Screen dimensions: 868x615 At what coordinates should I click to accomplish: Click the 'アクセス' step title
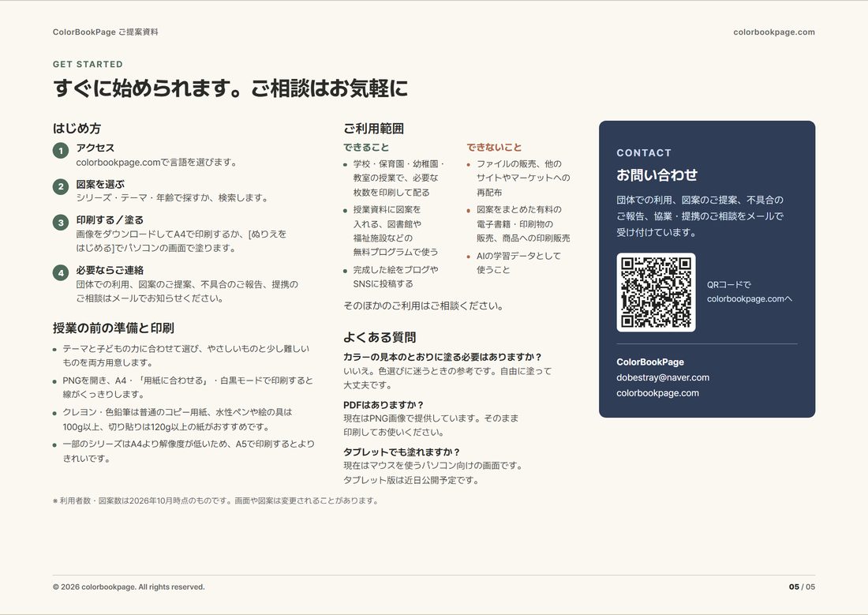[95, 148]
